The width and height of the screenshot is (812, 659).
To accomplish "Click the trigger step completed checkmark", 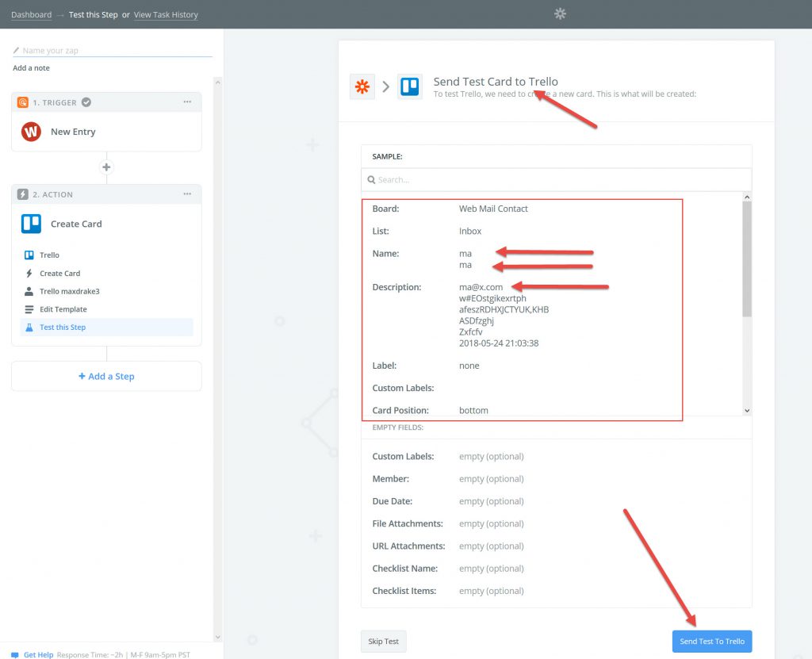I will (86, 102).
